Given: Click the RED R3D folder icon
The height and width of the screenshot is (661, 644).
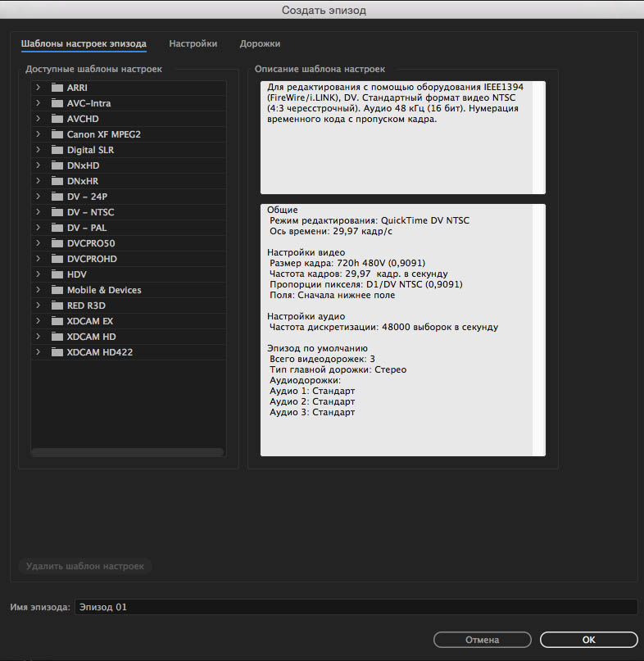Looking at the screenshot, I should (57, 306).
